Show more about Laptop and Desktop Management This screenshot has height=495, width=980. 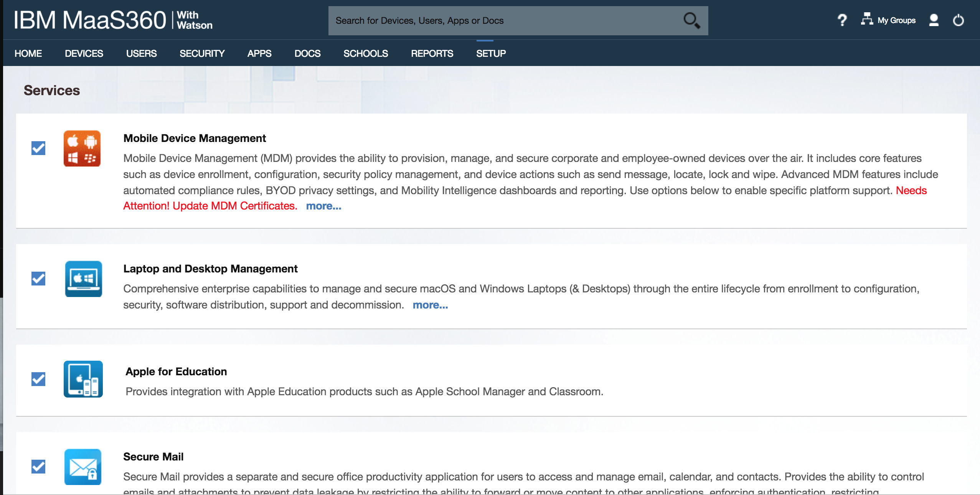pyautogui.click(x=430, y=305)
